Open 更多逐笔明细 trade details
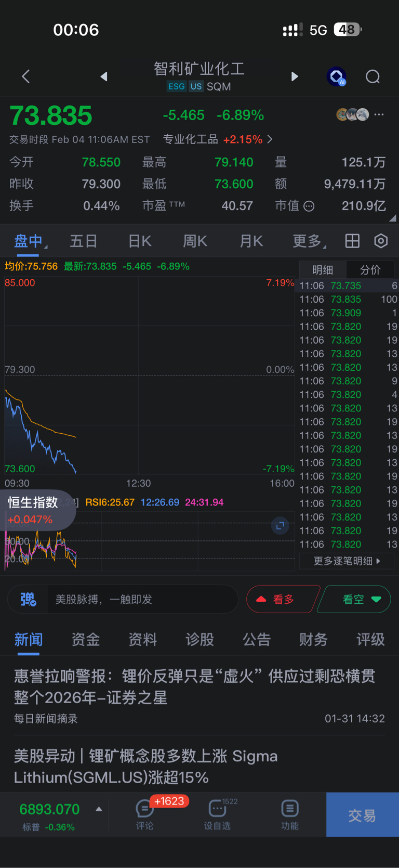Screen dimensions: 399x868 click(x=347, y=561)
